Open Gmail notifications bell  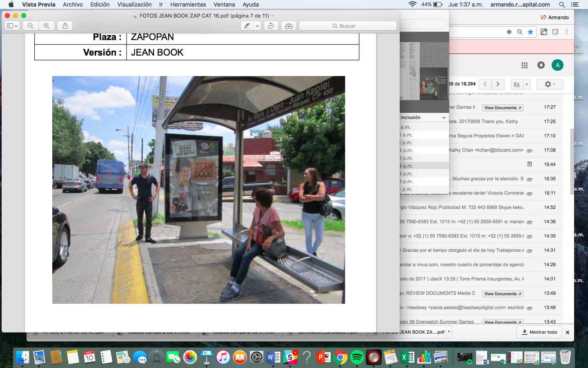(541, 65)
